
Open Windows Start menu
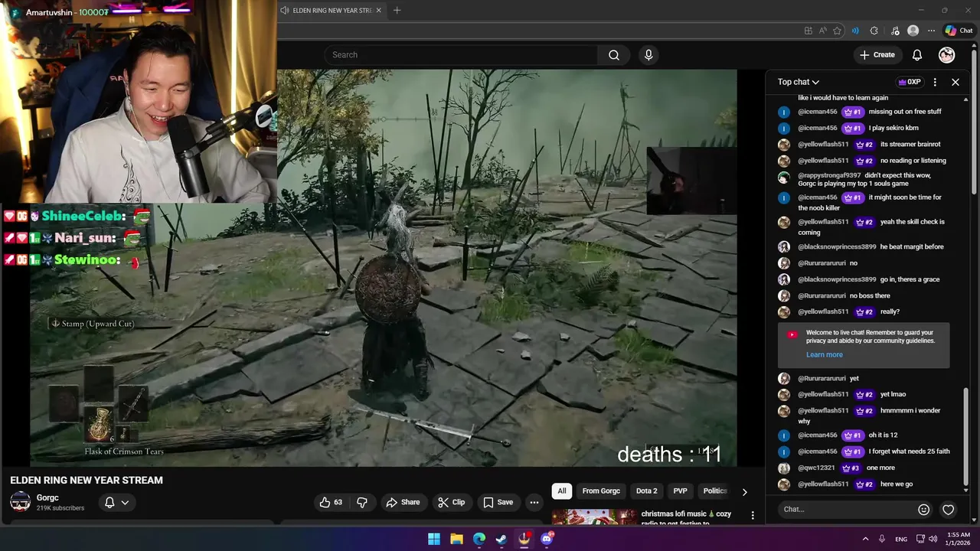[434, 539]
